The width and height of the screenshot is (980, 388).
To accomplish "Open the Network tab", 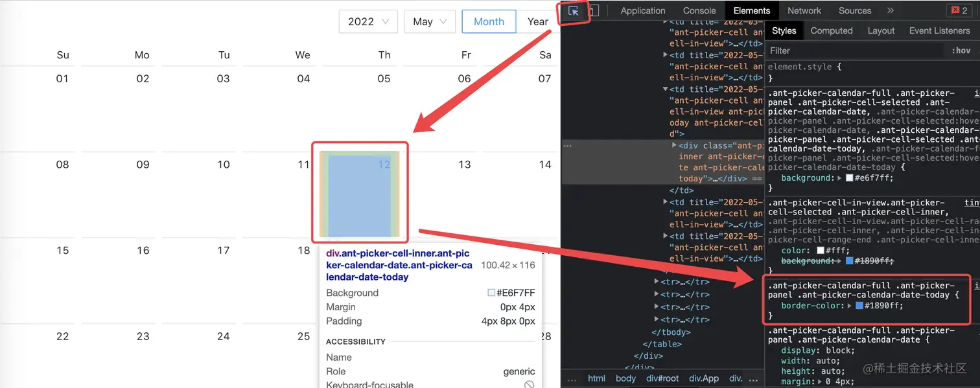I will pyautogui.click(x=804, y=10).
